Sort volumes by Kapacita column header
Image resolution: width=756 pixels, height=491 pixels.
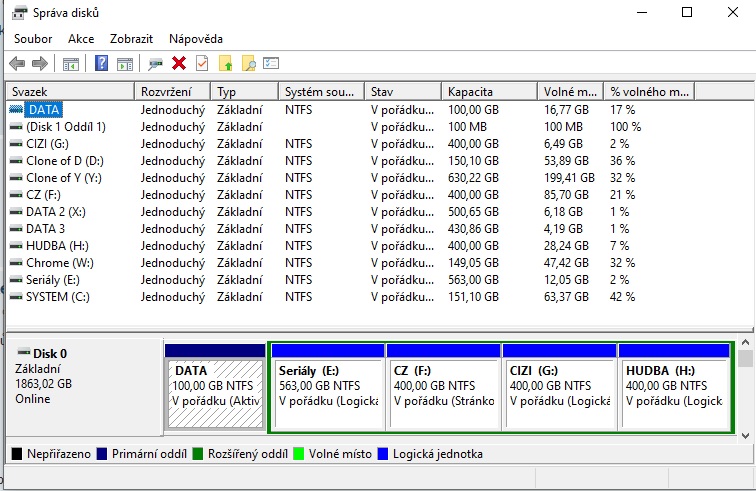489,91
